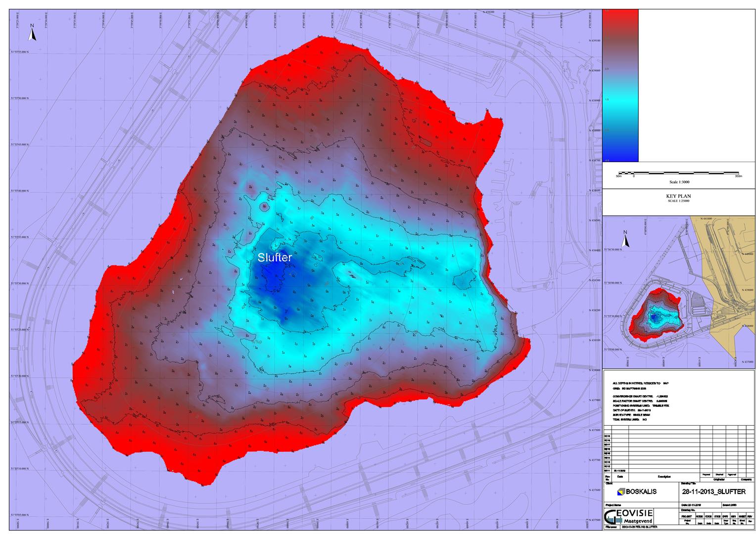The height and width of the screenshot is (534, 756).
Task: Click the Description column header in the revision table
Action: coord(664,477)
